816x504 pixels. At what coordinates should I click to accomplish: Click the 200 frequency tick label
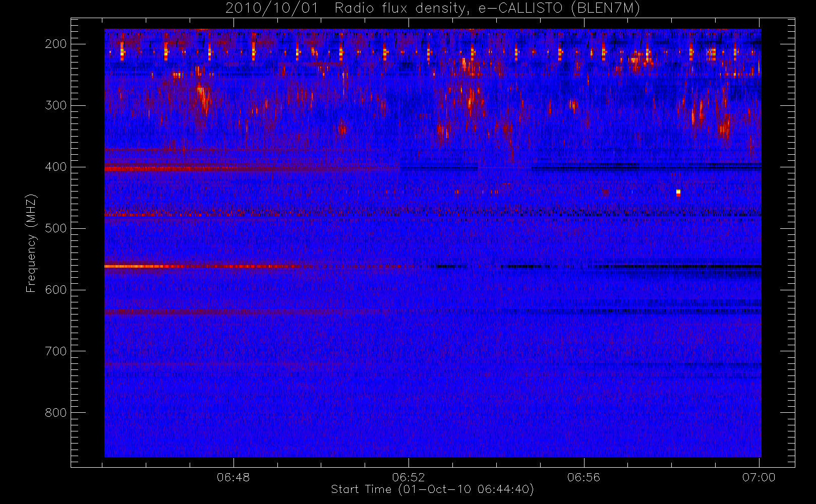click(x=56, y=44)
